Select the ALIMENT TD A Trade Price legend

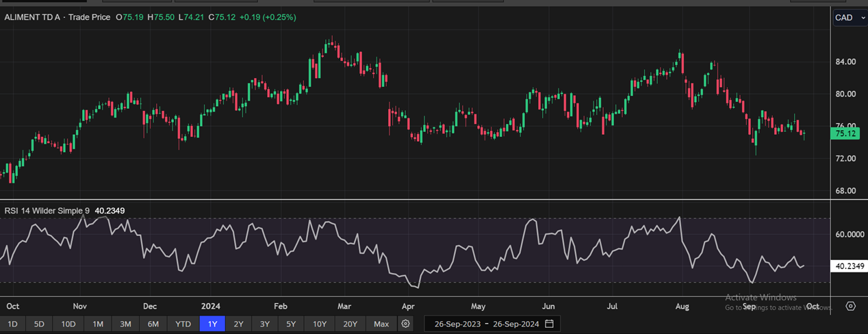click(58, 17)
